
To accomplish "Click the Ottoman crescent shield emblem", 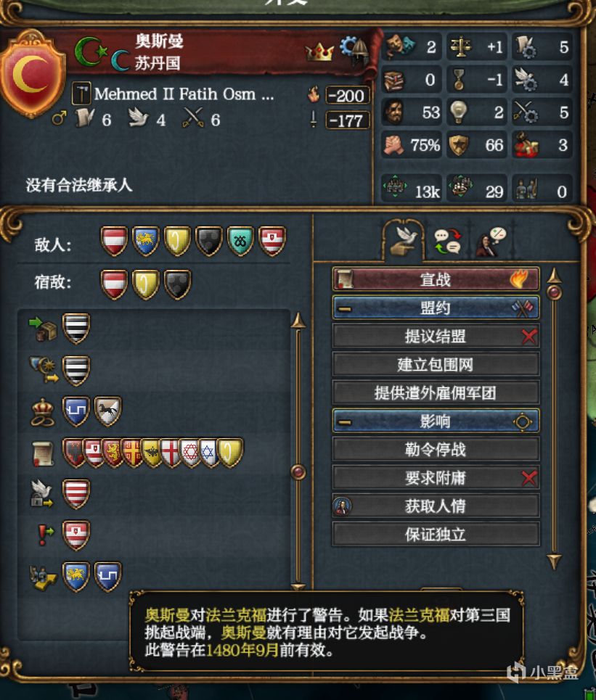I will click(x=32, y=75).
